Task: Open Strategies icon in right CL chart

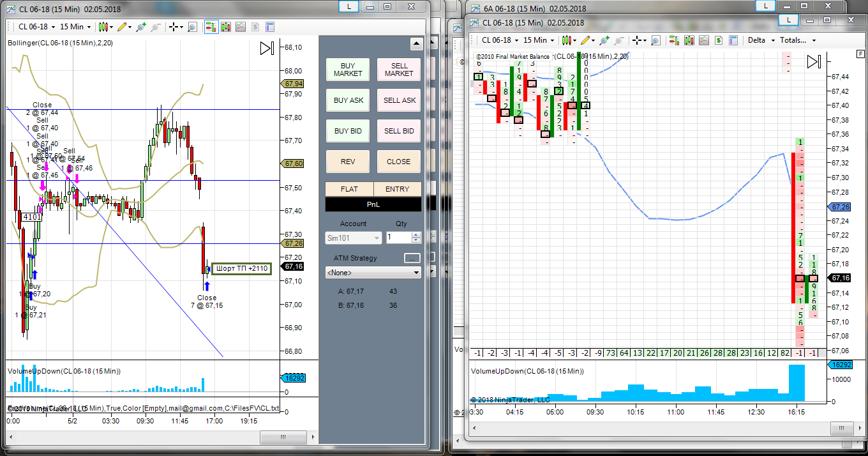Action: point(703,40)
